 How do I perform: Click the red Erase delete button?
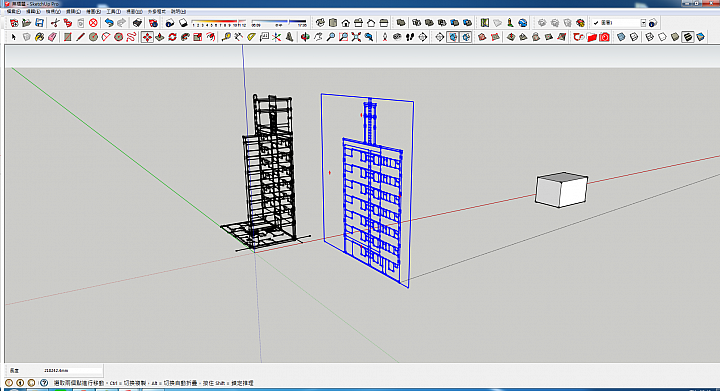pos(93,22)
